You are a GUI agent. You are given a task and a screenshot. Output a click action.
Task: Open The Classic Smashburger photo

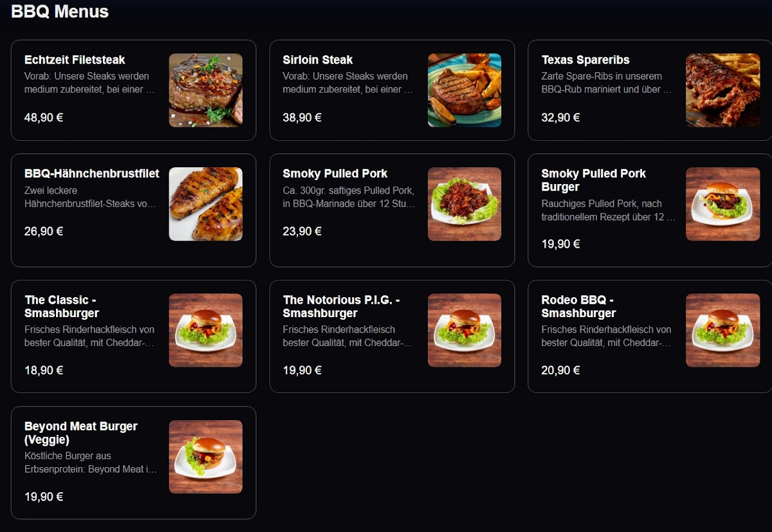pos(206,331)
